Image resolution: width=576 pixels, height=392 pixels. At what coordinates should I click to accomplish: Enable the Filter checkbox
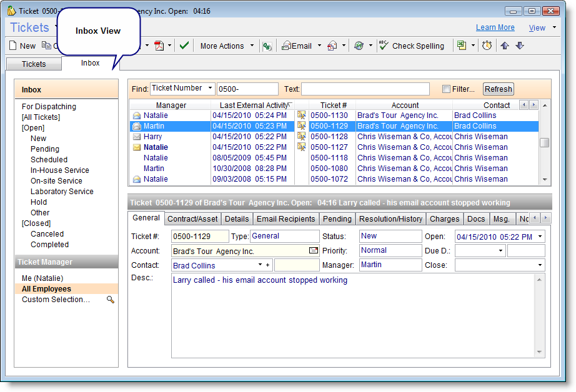tap(446, 89)
